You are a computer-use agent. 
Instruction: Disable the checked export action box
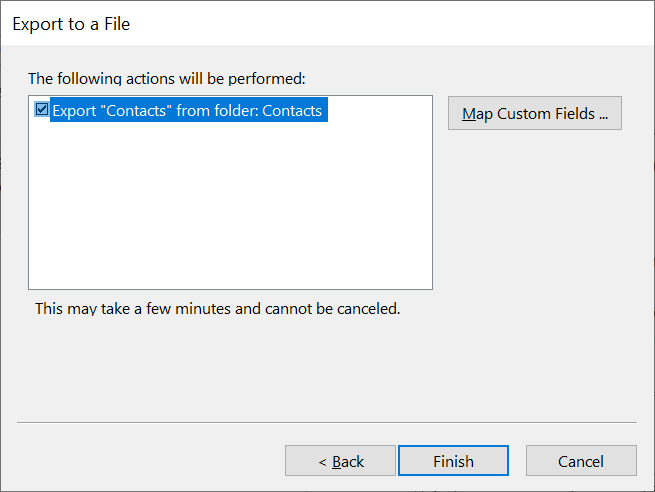coord(42,110)
